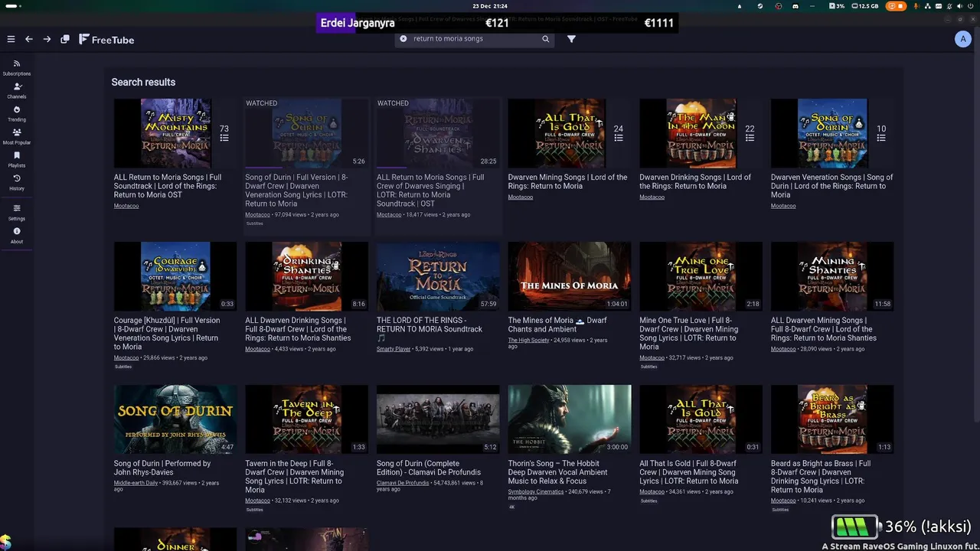This screenshot has width=980, height=551.
Task: Open title 'THE LORD OF THE RINGS - RETURN TO MORIA Soundtrack'
Action: pyautogui.click(x=430, y=329)
